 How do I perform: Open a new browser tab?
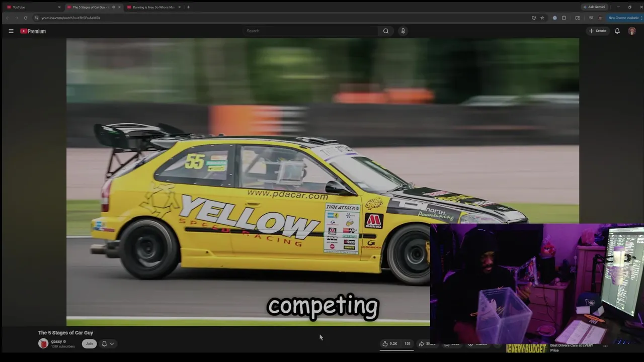click(x=188, y=7)
